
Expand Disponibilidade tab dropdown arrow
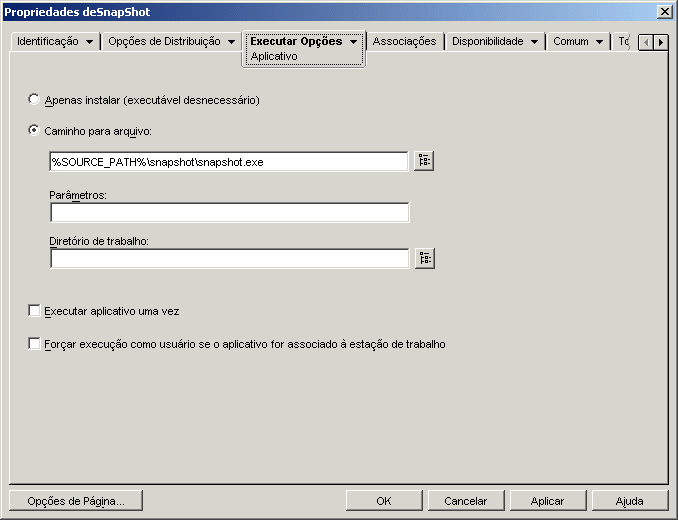point(534,42)
